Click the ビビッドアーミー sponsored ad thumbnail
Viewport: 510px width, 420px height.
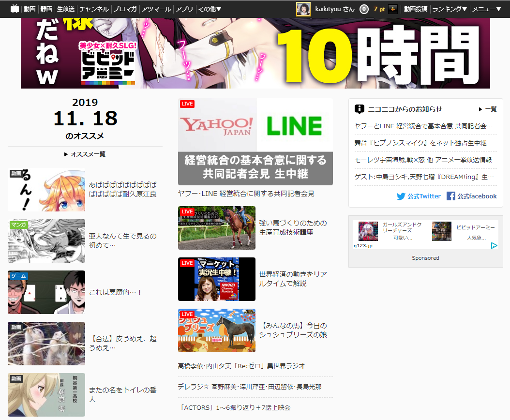pyautogui.click(x=442, y=231)
